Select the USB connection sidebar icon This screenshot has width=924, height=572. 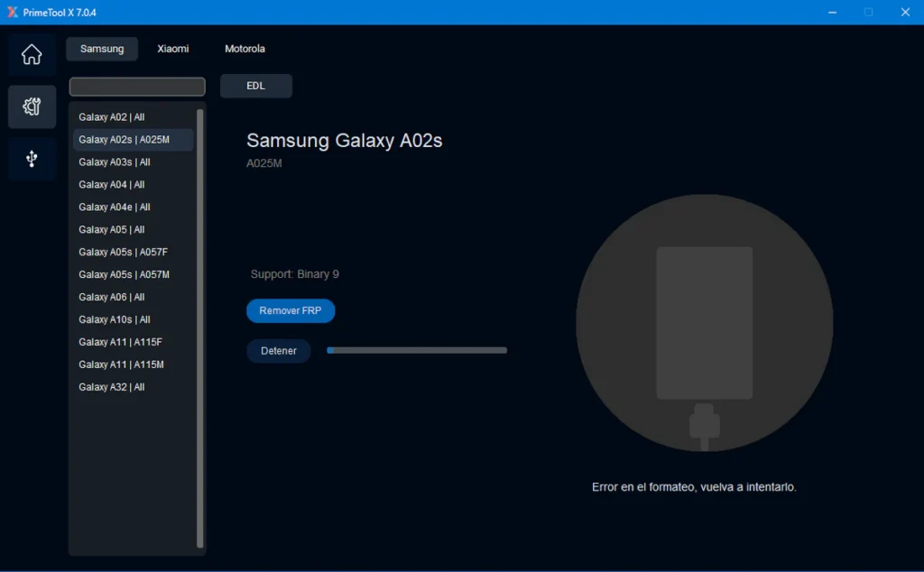32,159
